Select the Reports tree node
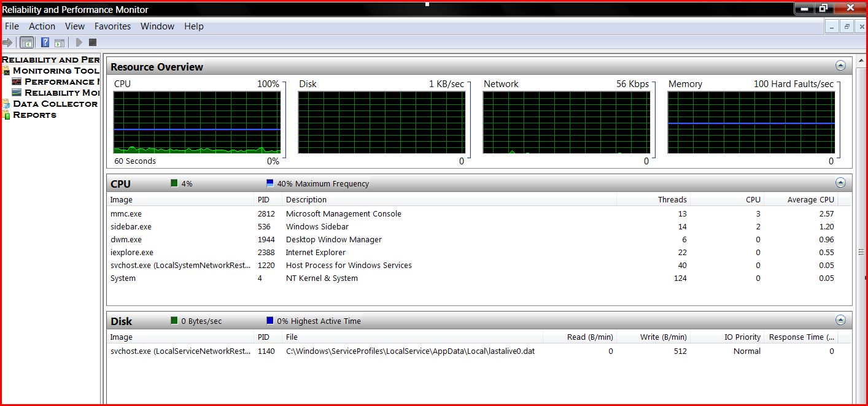The height and width of the screenshot is (406, 868). [34, 115]
